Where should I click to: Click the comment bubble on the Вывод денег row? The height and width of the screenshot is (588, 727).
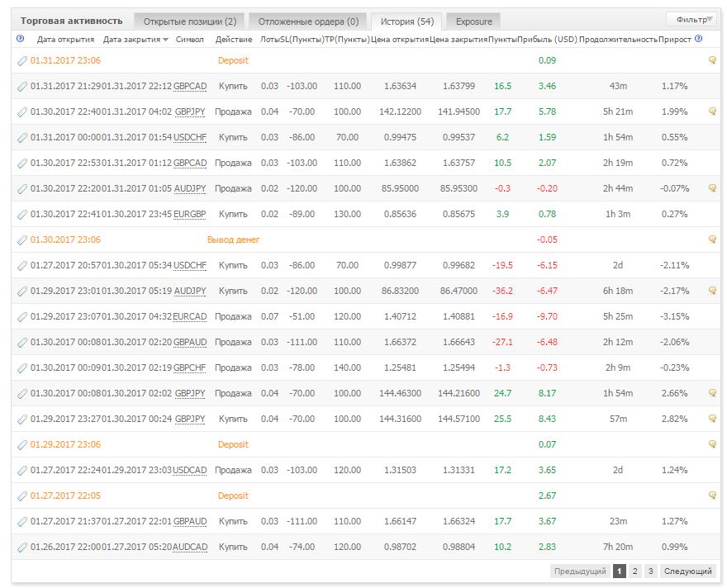click(713, 239)
